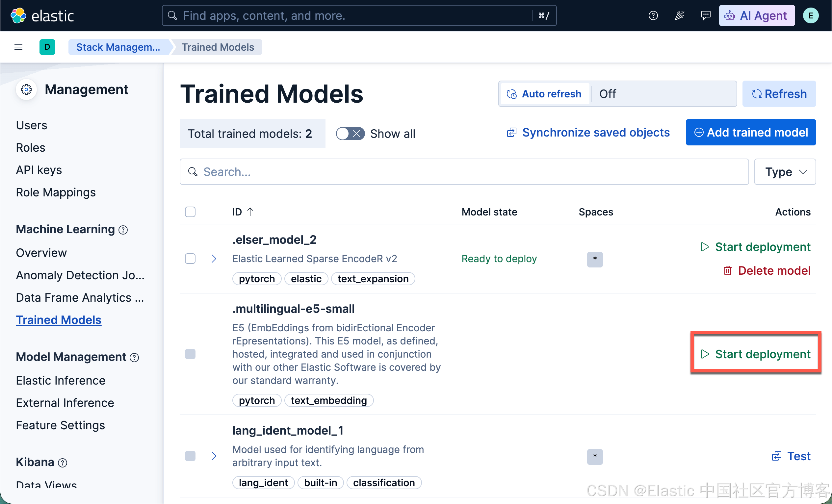Viewport: 832px width, 504px height.
Task: Click the elastic tag badge
Action: tap(306, 279)
